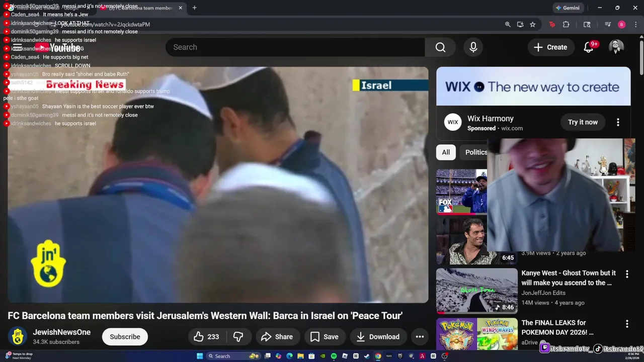Click Try it now on the Wix ad

pos(583,122)
